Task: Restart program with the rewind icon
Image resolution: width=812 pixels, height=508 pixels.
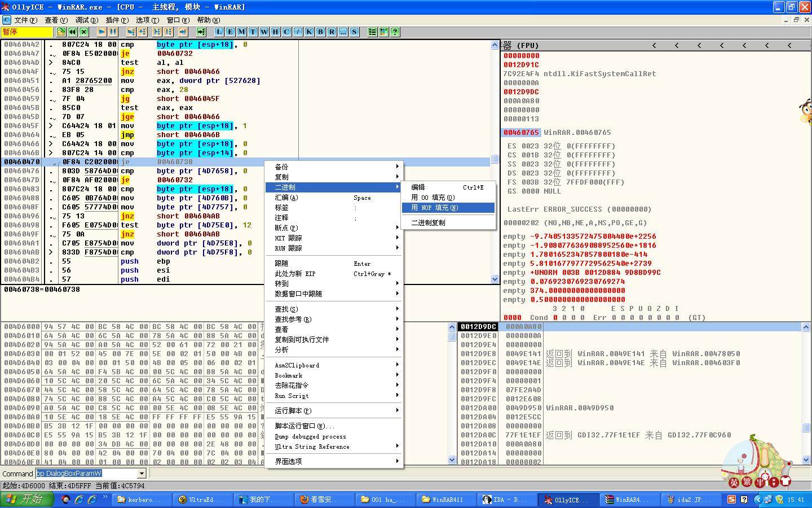Action: pyautogui.click(x=72, y=32)
